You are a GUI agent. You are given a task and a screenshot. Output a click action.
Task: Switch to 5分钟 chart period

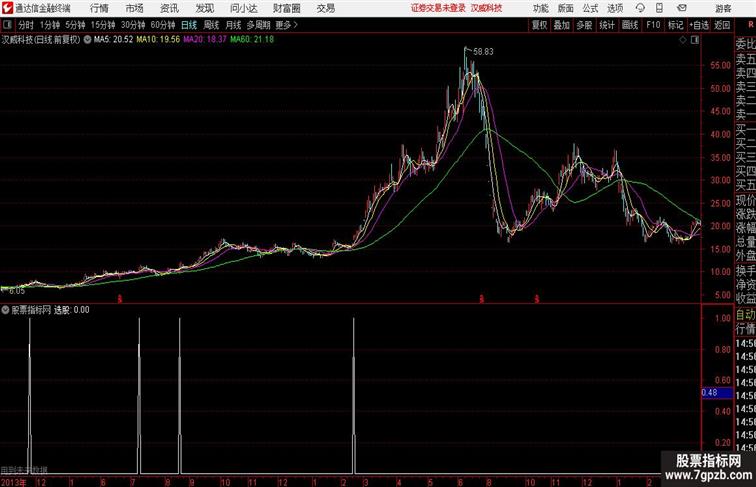coord(75,25)
